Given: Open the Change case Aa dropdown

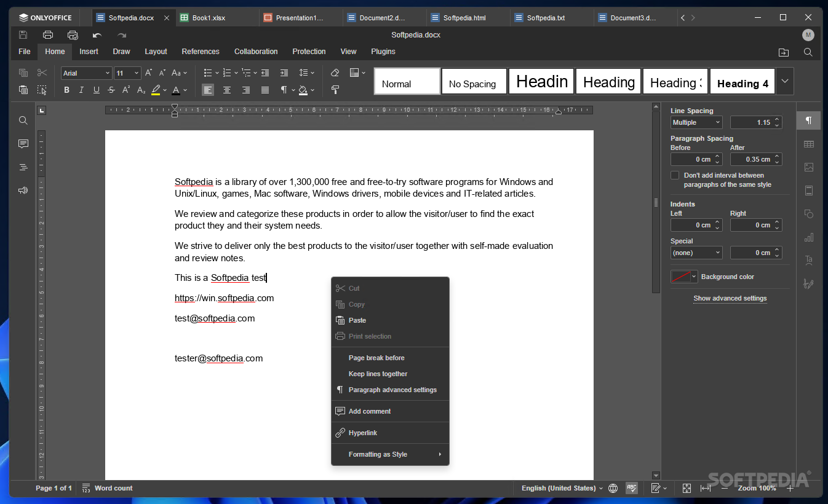Looking at the screenshot, I should (180, 73).
